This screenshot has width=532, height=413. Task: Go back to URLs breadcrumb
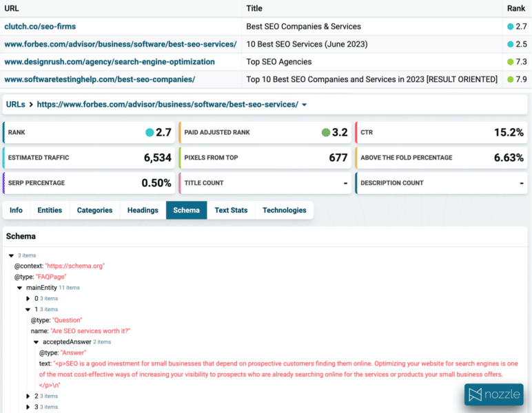pyautogui.click(x=15, y=105)
